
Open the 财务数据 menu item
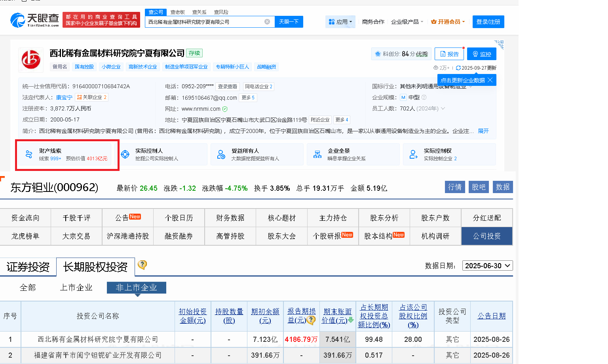pos(230,218)
